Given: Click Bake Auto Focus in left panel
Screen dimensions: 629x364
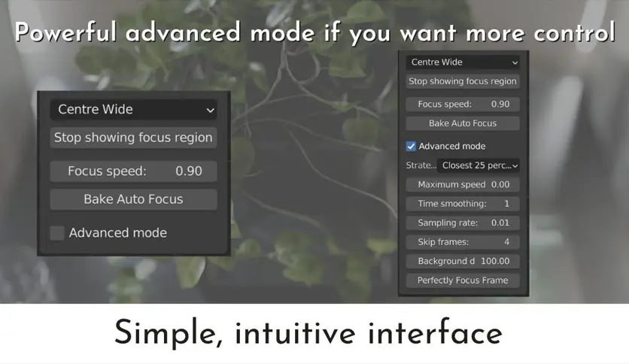Looking at the screenshot, I should [134, 199].
